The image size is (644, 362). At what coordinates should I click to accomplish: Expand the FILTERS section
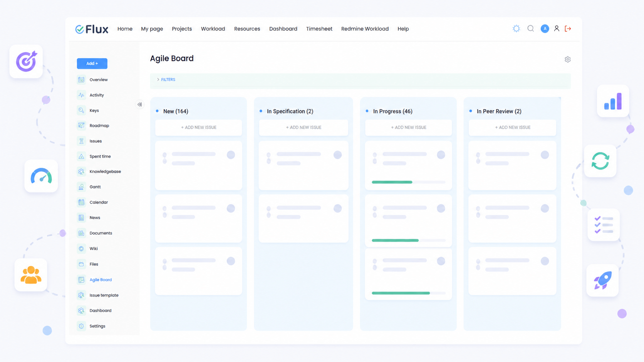(166, 80)
